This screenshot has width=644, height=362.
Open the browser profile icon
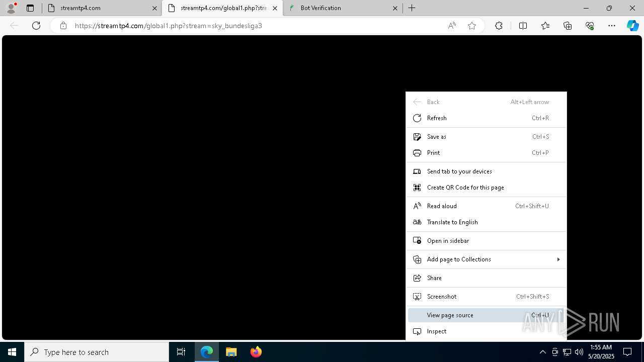coord(11,8)
